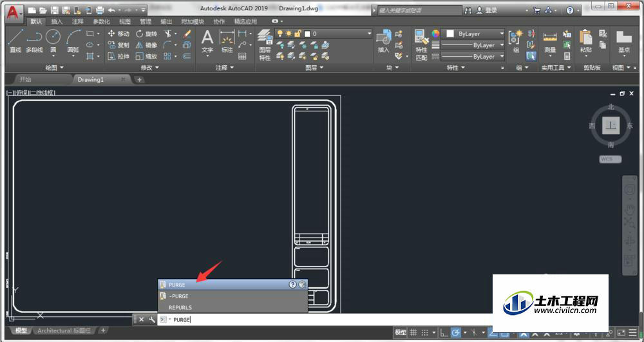Select the Polyline (多段线) tool
Screen dimensions: 644x342
coord(35,41)
